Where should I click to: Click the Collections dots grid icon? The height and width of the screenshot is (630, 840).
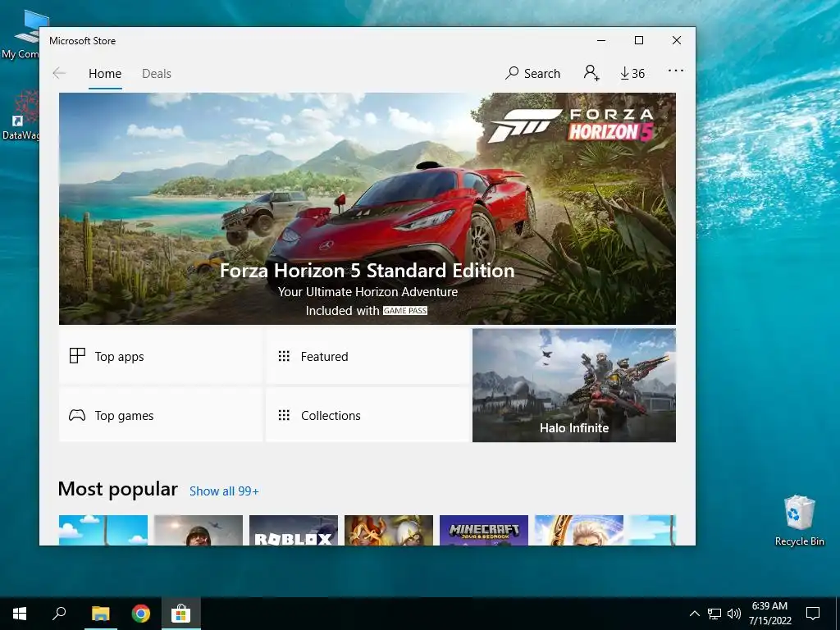point(284,415)
